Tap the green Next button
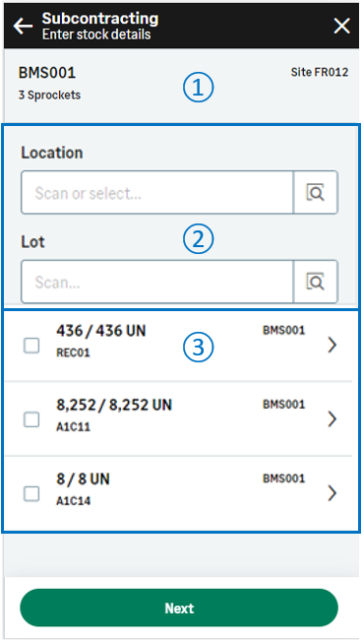This screenshot has width=364, height=640. [x=179, y=608]
